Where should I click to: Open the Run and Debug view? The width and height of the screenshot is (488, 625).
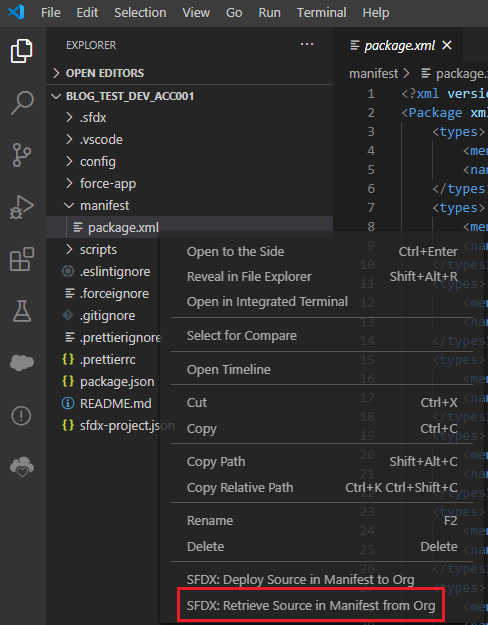click(x=22, y=208)
